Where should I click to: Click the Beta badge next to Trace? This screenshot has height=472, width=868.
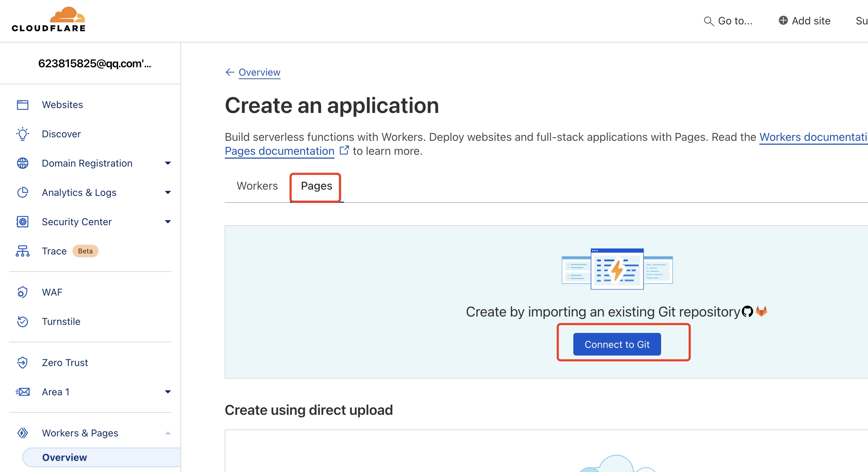85,251
